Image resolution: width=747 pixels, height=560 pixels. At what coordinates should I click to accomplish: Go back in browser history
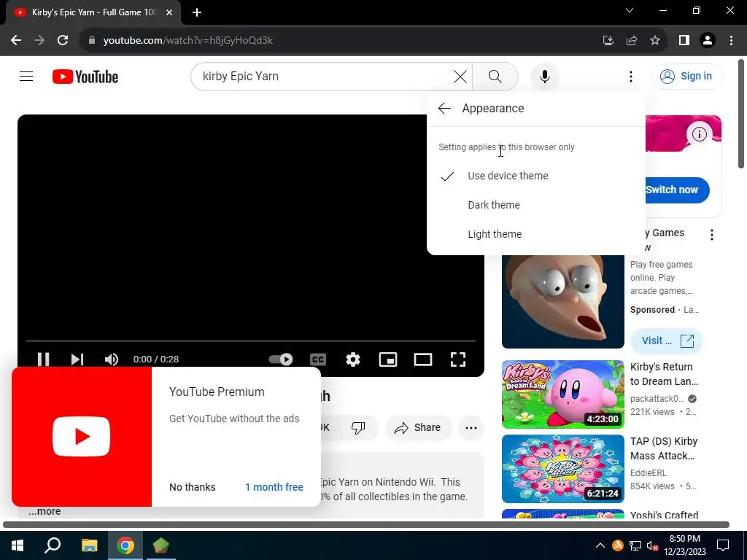pos(16,41)
